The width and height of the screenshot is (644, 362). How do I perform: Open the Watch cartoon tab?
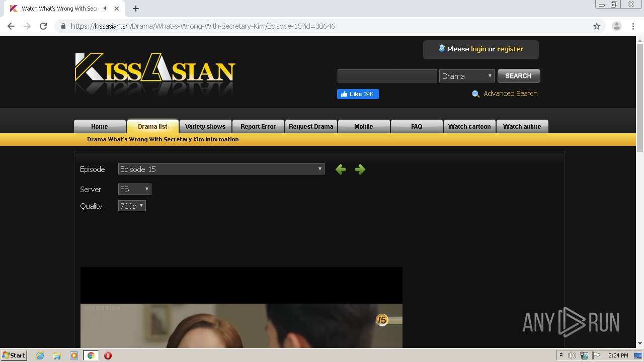point(469,126)
